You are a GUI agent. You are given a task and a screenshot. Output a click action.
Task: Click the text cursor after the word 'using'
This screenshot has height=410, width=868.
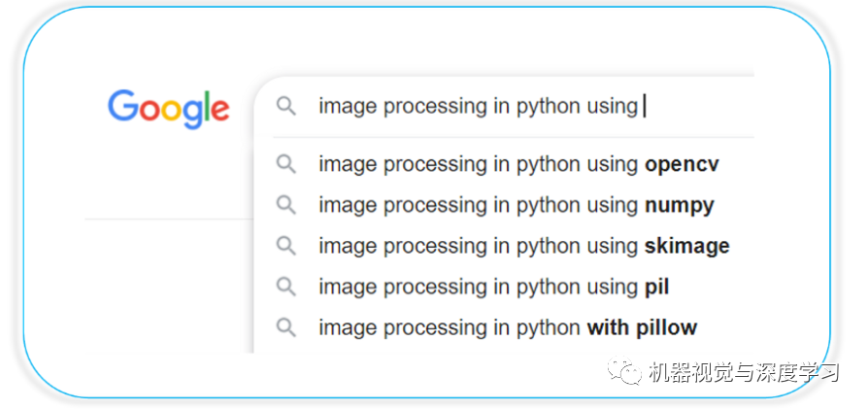click(x=644, y=106)
